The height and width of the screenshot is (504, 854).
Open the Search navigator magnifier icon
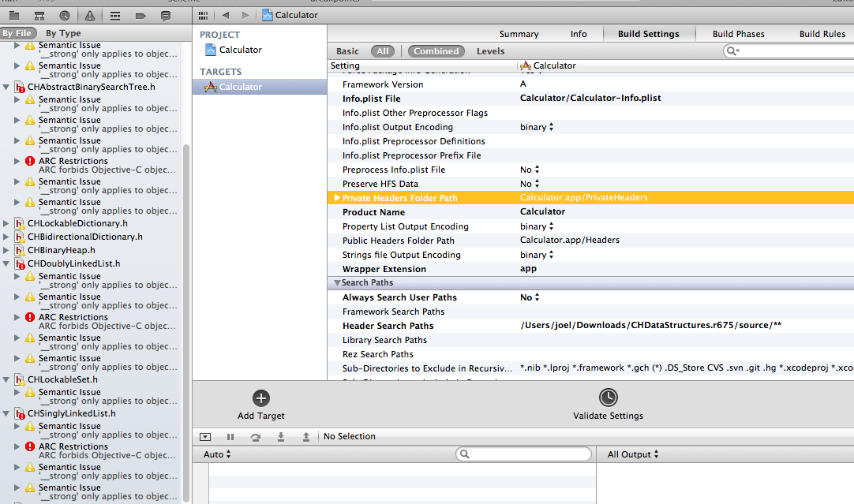(x=64, y=15)
